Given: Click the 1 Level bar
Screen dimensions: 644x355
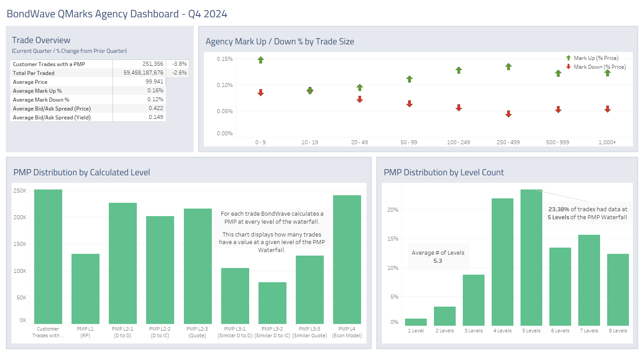Looking at the screenshot, I should point(416,322).
